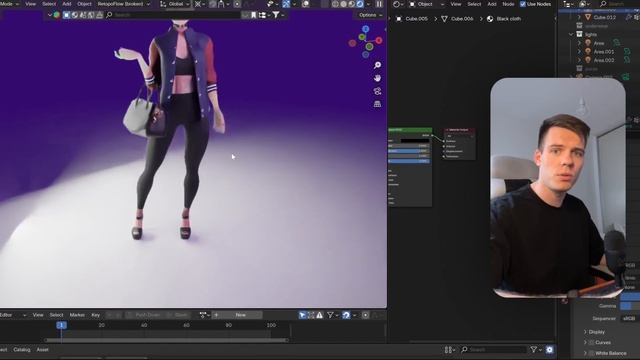Toggle perspective/orthographic grid icon
Viewport: 640px width, 360px height.
tap(378, 104)
